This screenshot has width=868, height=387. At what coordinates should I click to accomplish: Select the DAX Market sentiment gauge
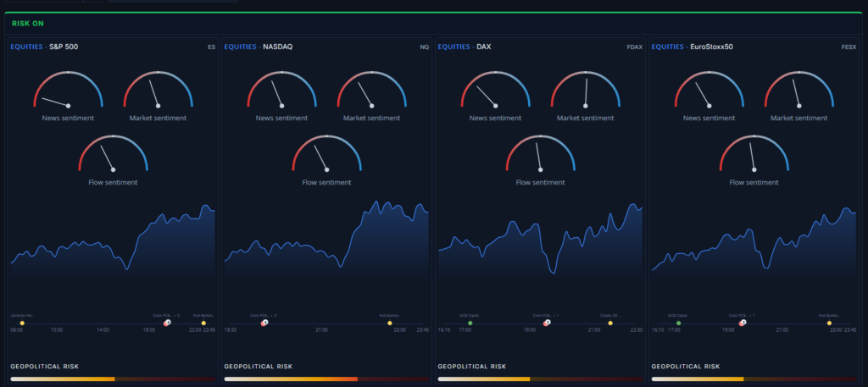click(585, 90)
